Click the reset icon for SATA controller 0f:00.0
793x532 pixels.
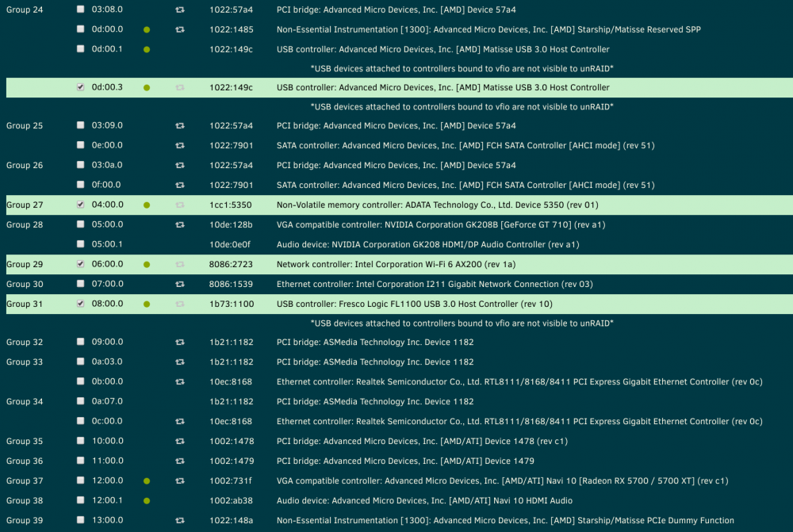pos(179,185)
